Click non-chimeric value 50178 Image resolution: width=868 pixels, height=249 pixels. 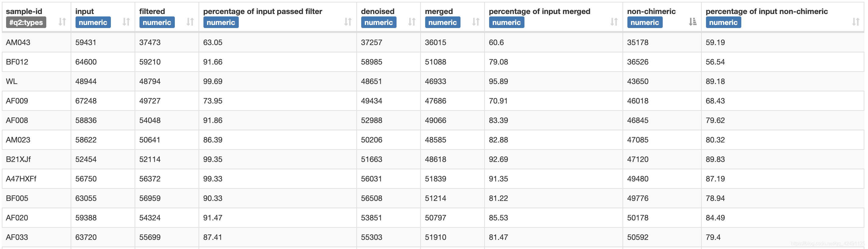[638, 218]
